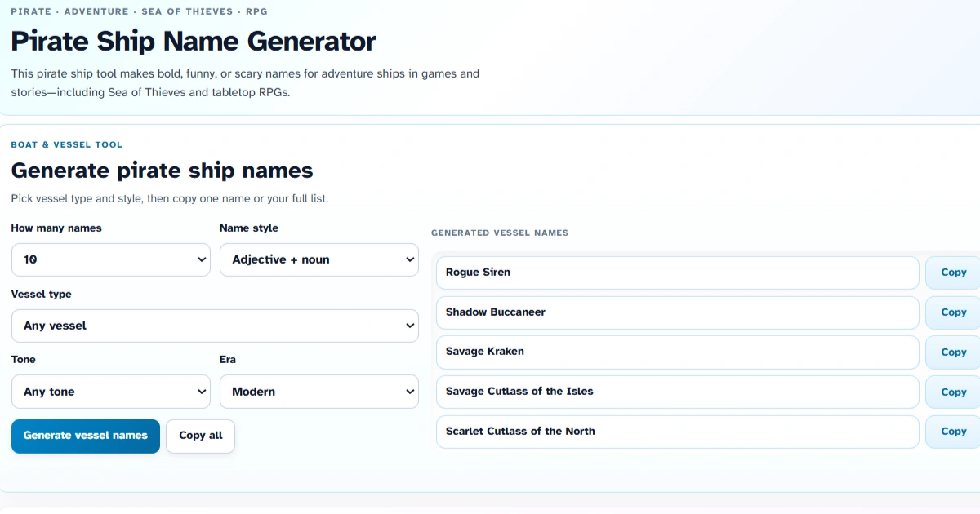Click the BOAT & VESSEL TOOL label
980x514 pixels.
[67, 145]
